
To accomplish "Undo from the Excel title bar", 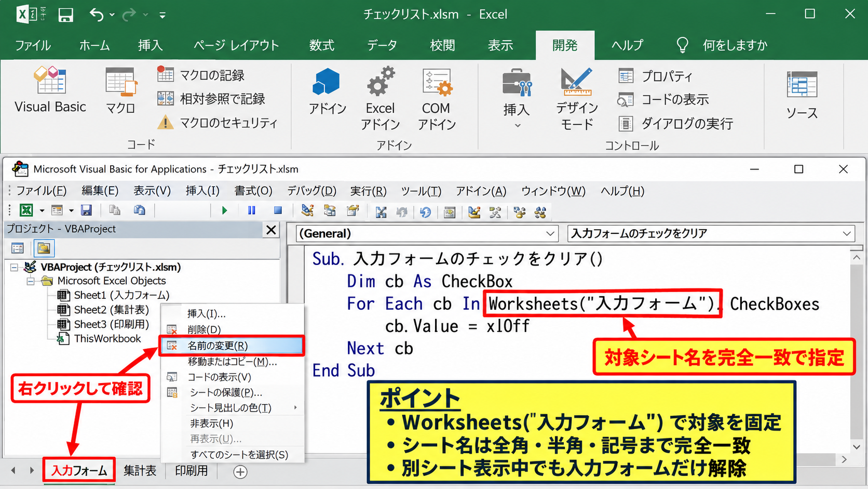I will 96,15.
